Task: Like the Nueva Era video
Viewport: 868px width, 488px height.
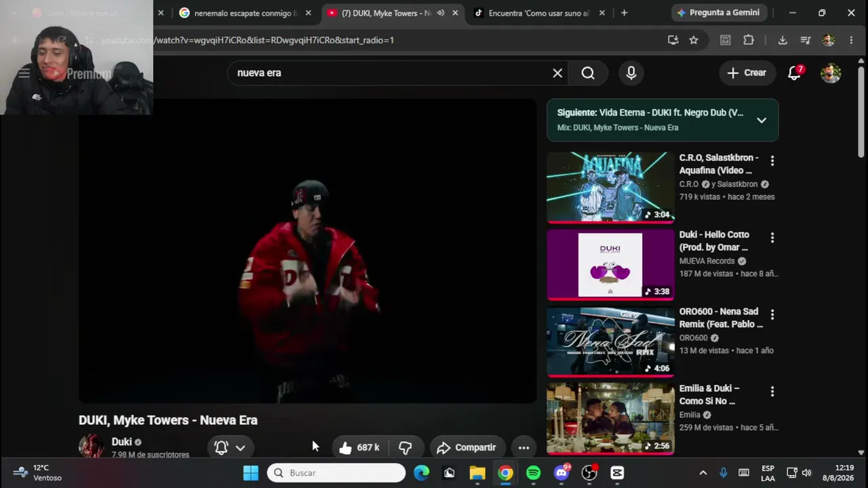Action: tap(359, 447)
